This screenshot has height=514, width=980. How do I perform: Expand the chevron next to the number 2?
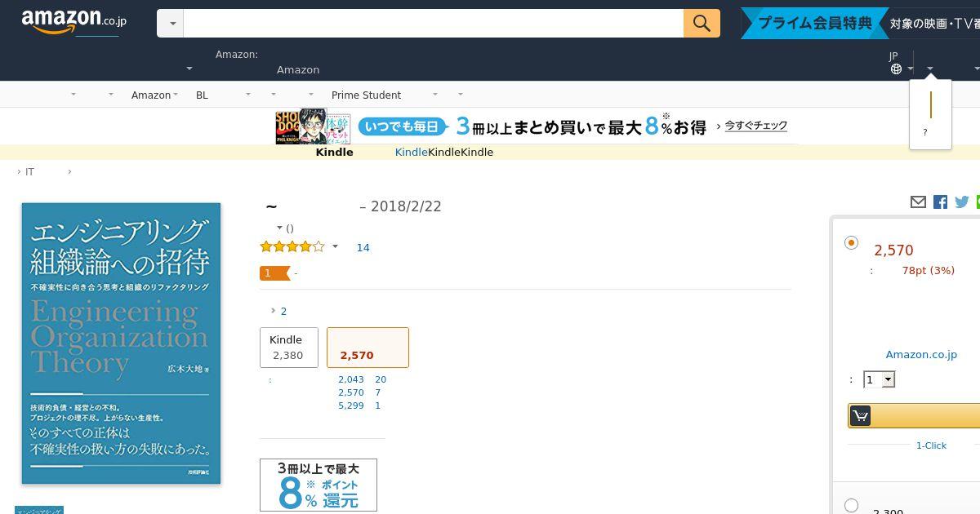coord(273,311)
